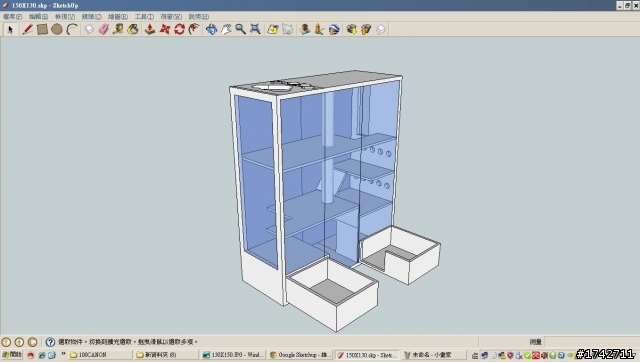Open the Windows Start button
This screenshot has width=640, height=362.
(12, 355)
